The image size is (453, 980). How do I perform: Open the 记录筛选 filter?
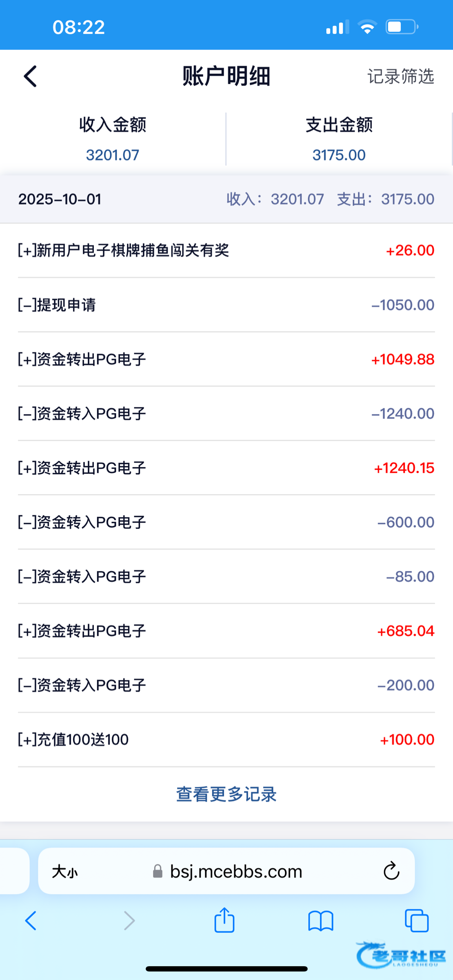coord(400,76)
